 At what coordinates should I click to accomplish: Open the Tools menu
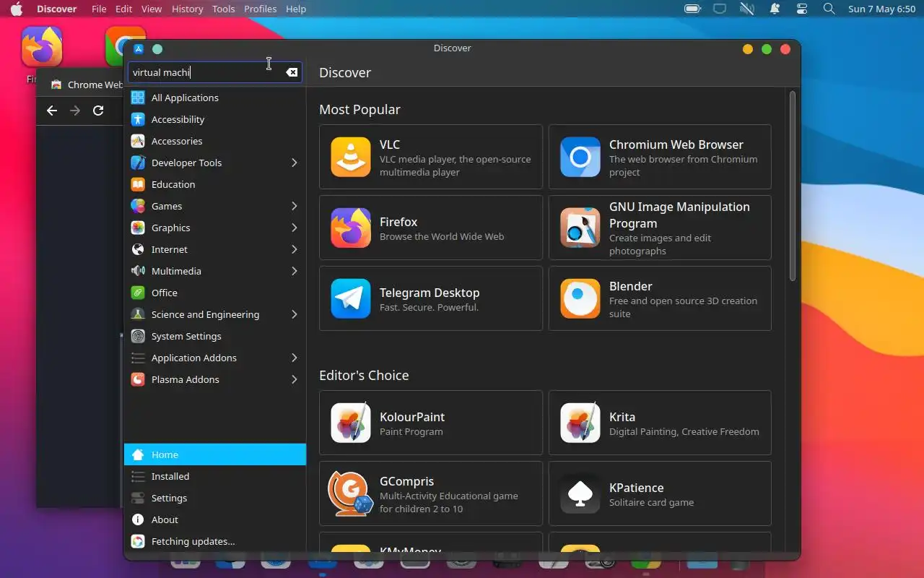tap(224, 9)
